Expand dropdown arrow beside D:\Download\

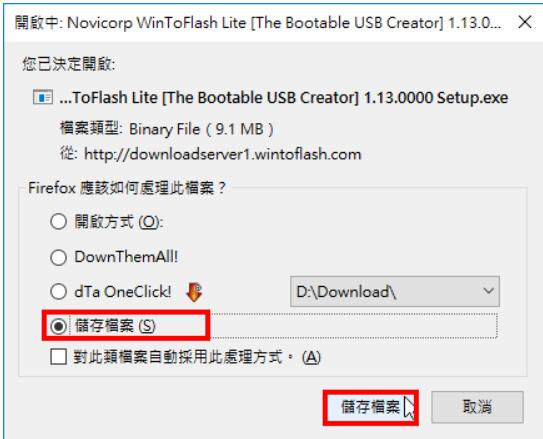click(488, 291)
